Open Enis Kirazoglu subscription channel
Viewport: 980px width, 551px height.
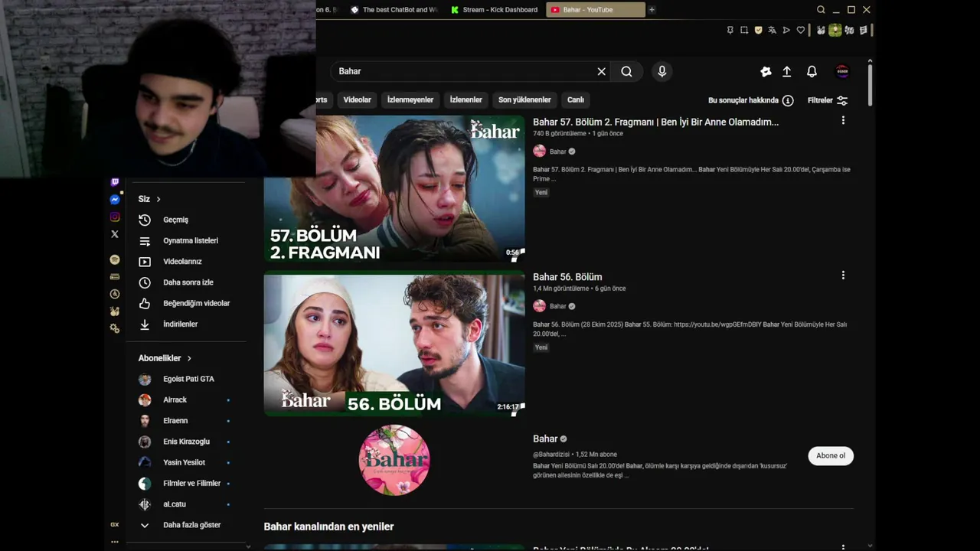[x=186, y=442]
